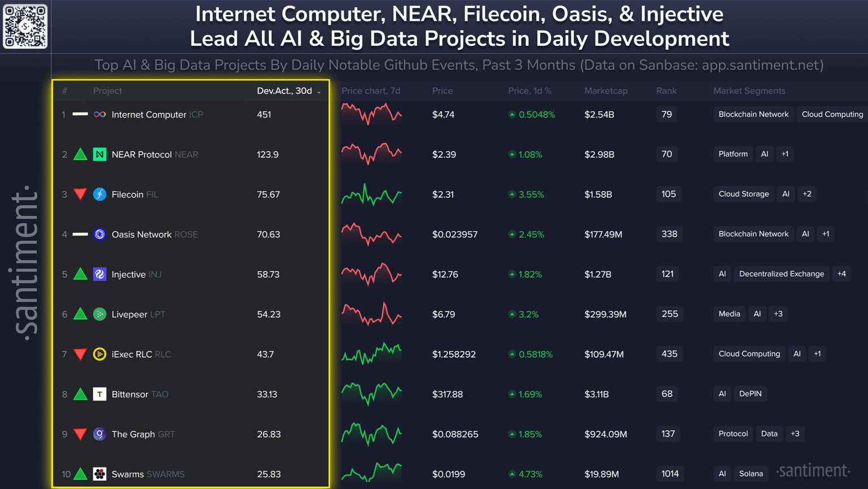
Task: Click the Internet Computer infinity logo icon
Action: pyautogui.click(x=99, y=114)
